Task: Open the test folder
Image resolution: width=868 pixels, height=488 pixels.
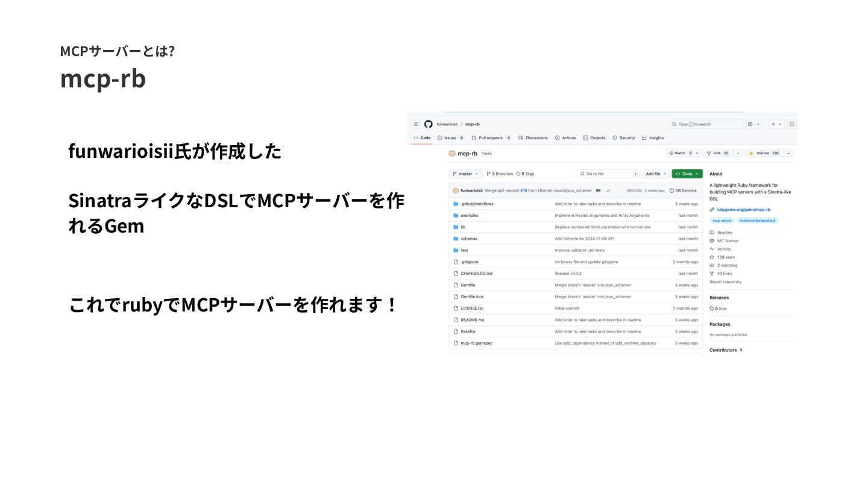Action: (x=464, y=250)
